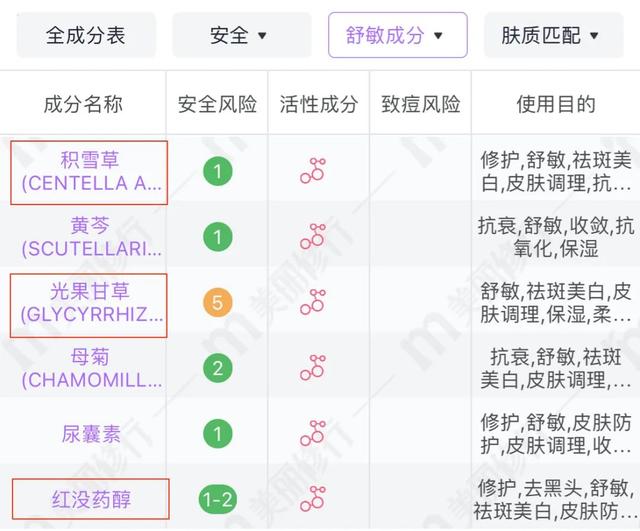Click active ingredient icon for 红没药醇 row
Viewport: 640px width, 531px height.
coord(314,498)
